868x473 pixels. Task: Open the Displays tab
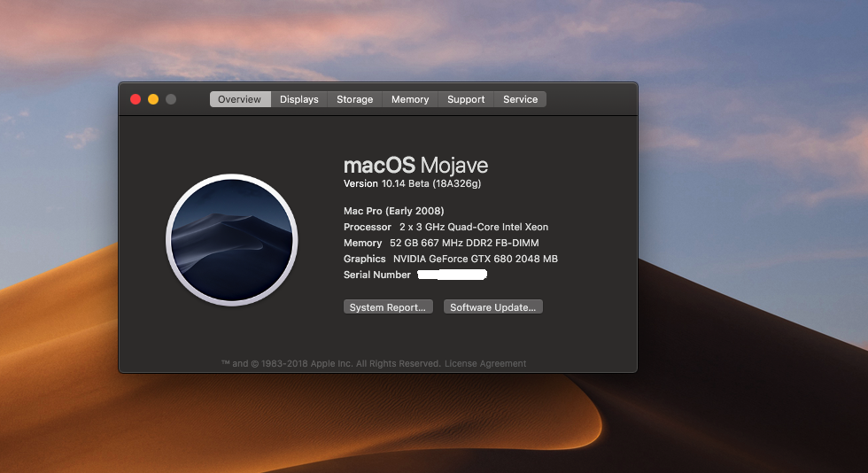point(299,99)
